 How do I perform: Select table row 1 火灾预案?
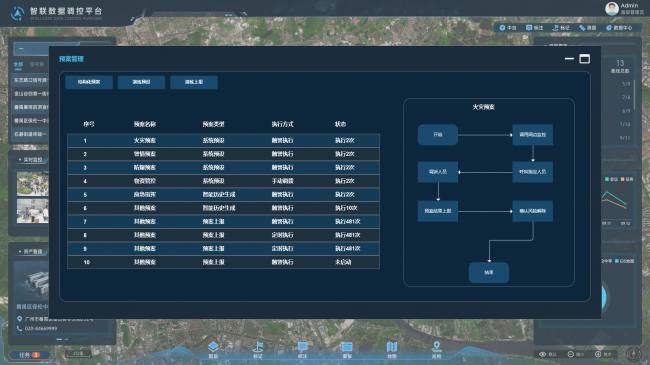223,141
